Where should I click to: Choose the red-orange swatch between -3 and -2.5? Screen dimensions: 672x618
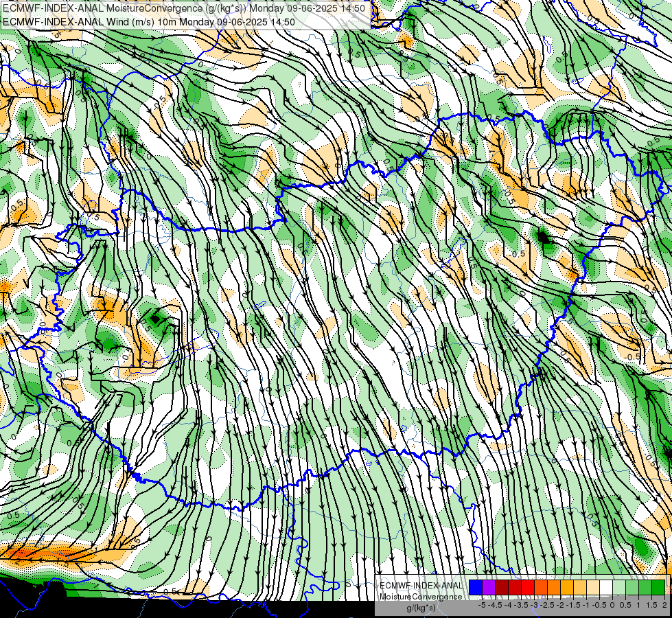tap(541, 588)
